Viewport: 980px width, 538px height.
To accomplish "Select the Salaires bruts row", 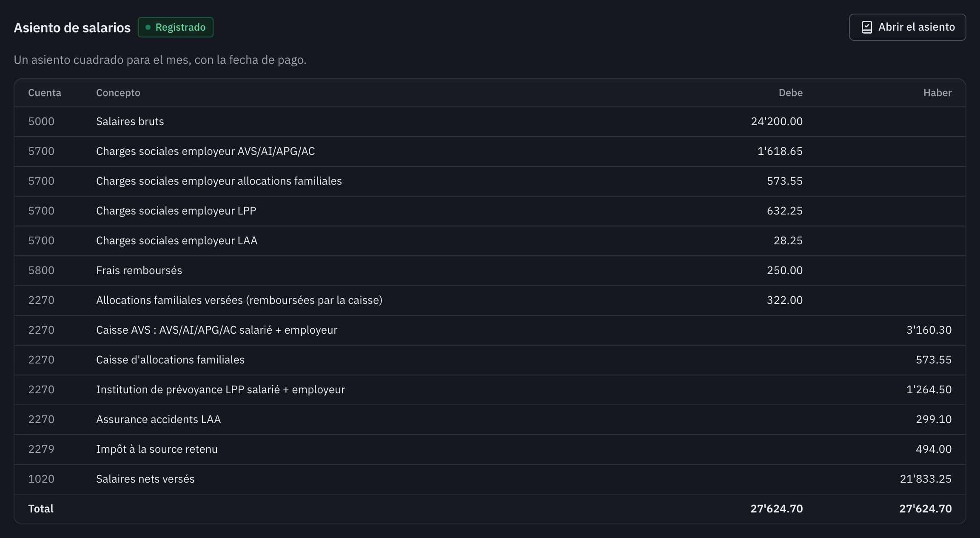I will pyautogui.click(x=490, y=122).
